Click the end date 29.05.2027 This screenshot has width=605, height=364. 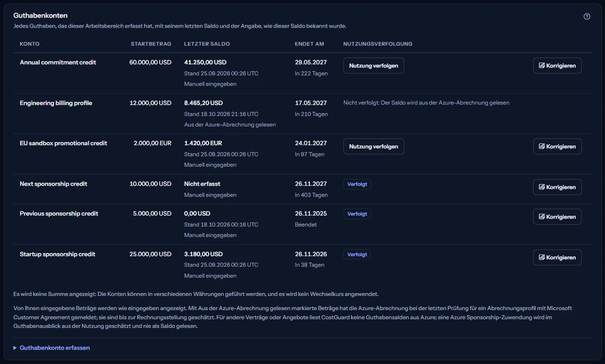point(311,63)
